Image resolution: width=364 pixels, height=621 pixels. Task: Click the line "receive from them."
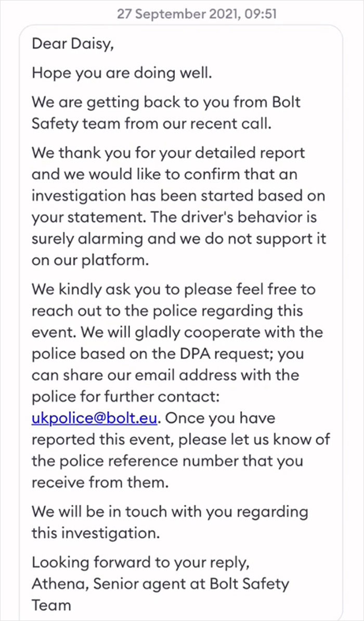point(100,482)
